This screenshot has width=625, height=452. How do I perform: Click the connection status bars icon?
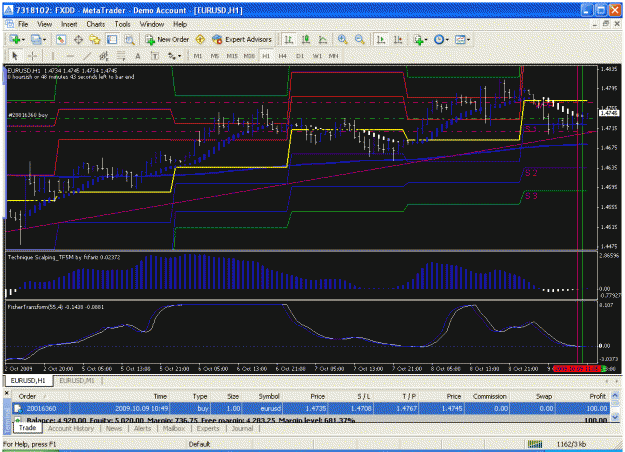[x=535, y=444]
